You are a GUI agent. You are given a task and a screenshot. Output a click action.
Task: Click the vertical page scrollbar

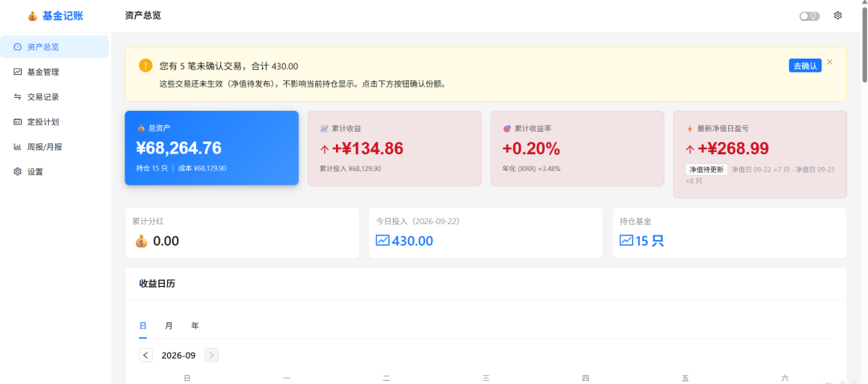864,43
